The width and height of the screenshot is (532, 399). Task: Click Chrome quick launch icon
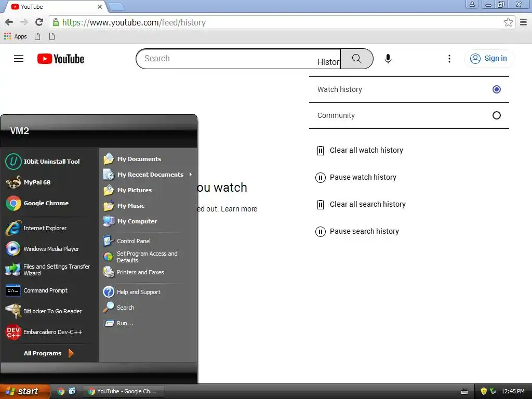[61, 392]
